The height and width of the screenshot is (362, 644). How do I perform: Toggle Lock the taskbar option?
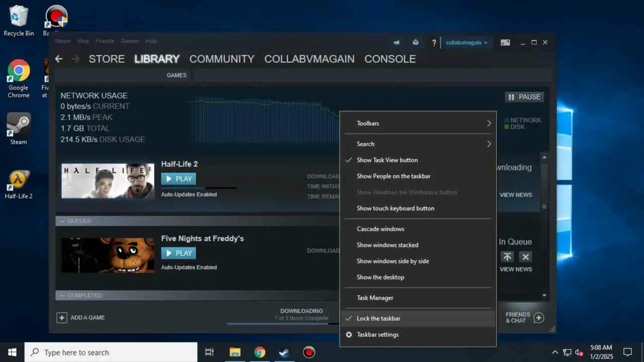418,318
